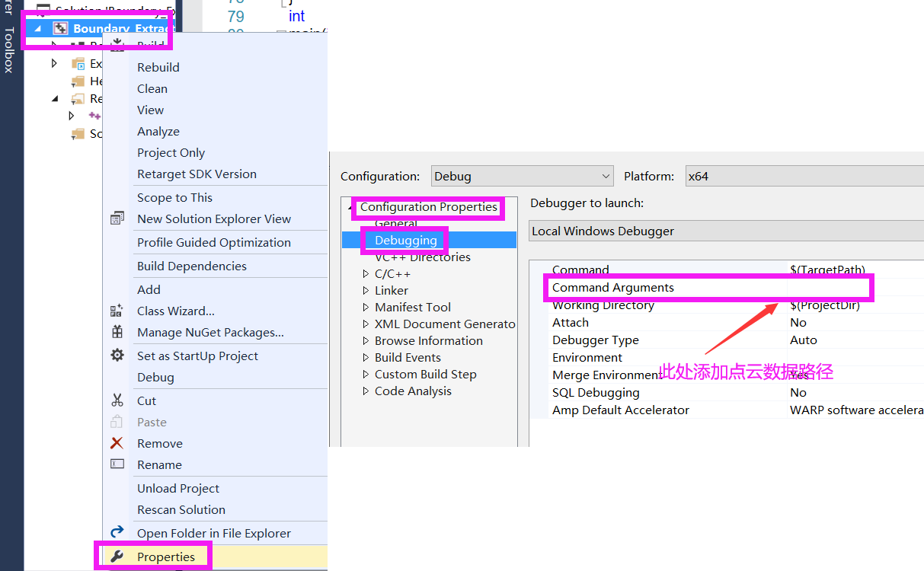Screen dimensions: 924x571
Task: Expand the XML Document Generator node
Action: click(366, 324)
